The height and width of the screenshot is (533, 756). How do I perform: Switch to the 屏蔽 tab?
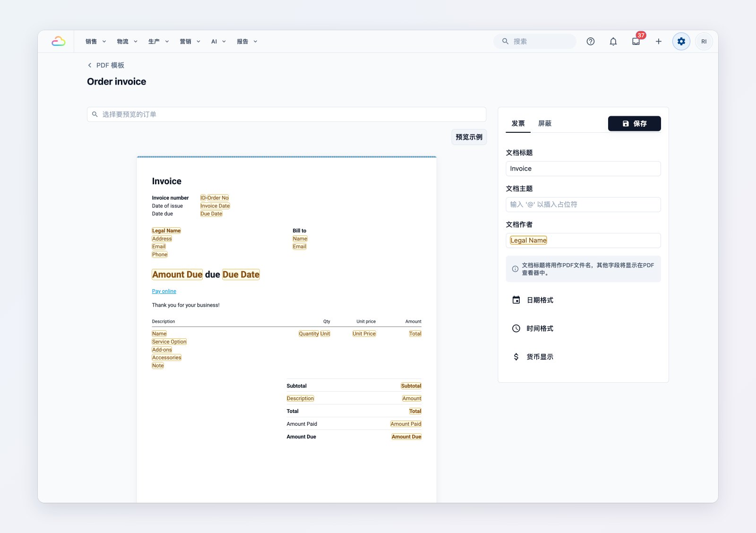[x=545, y=123]
